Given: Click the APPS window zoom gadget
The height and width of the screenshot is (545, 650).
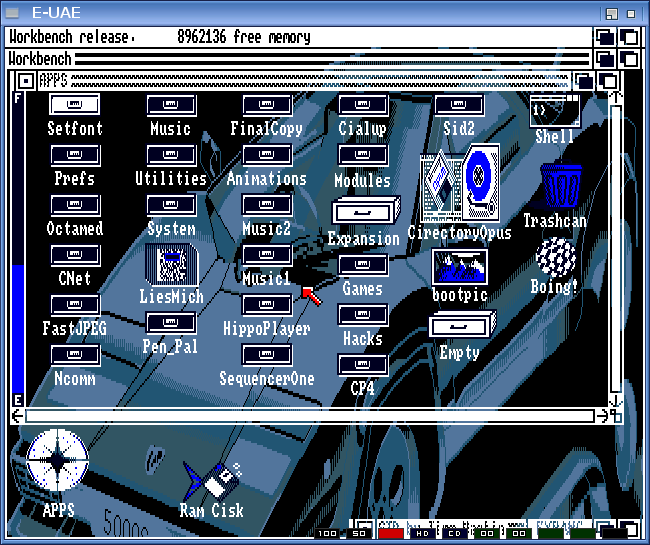Looking at the screenshot, I should click(x=584, y=81).
